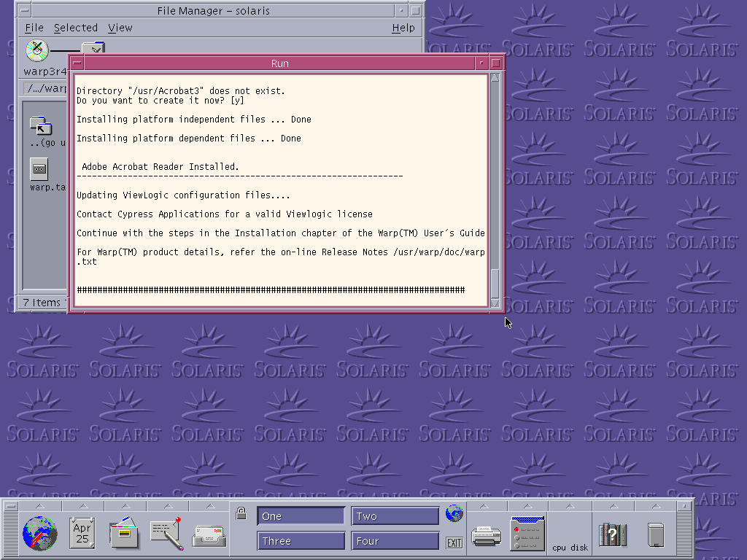Click the screen lock padlock icon
Viewport: 747px width, 560px height.
[x=241, y=513]
